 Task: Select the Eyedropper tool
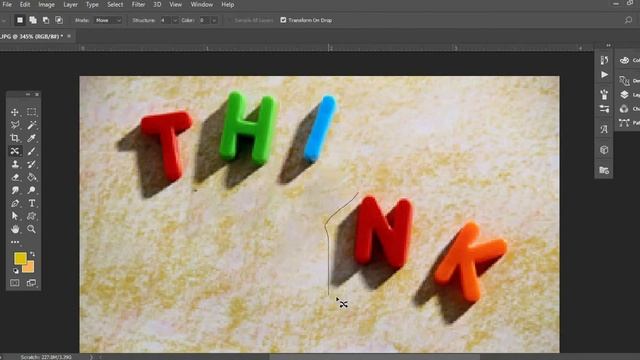pos(31,138)
